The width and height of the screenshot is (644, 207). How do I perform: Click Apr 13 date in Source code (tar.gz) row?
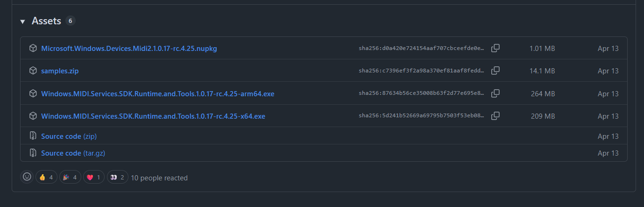click(x=608, y=153)
